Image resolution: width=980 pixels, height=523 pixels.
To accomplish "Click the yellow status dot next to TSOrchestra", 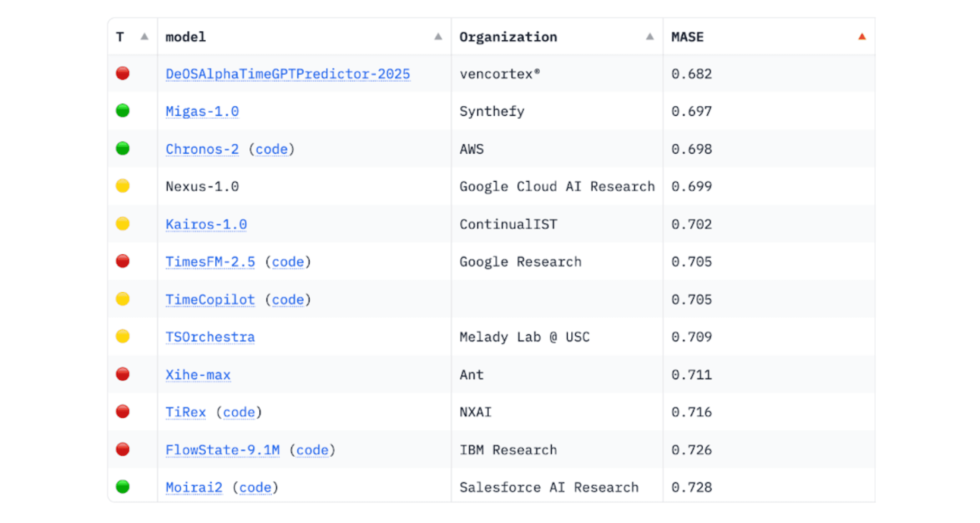I will [122, 337].
